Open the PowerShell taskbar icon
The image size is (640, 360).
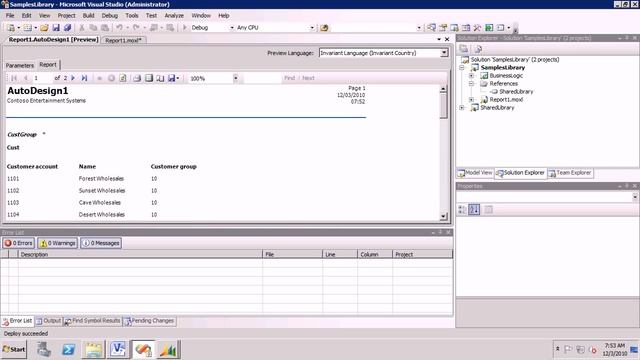click(69, 350)
